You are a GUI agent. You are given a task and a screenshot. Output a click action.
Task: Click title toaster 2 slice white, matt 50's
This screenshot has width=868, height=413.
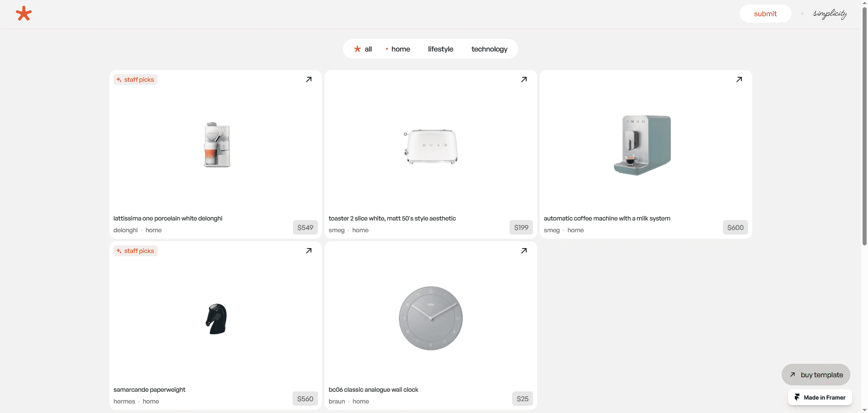point(392,218)
